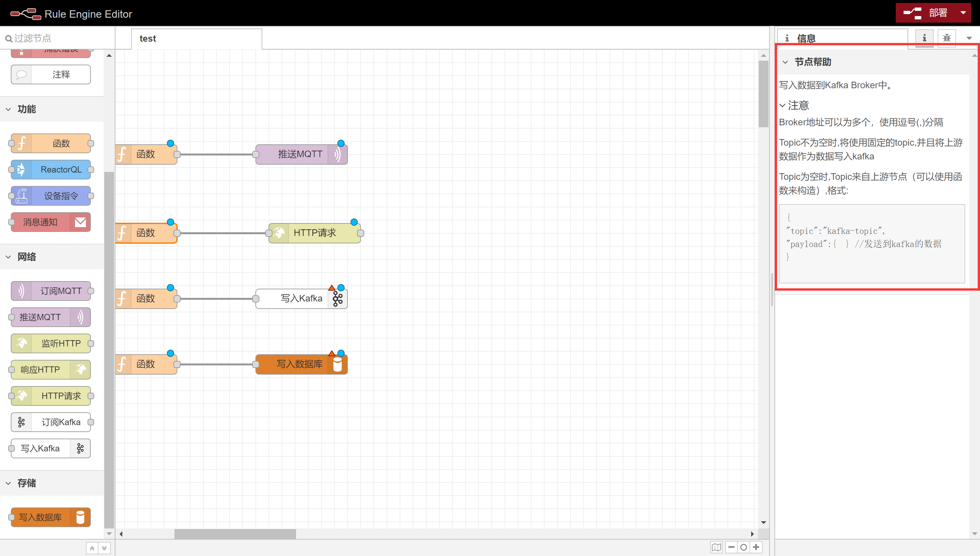Image resolution: width=980 pixels, height=556 pixels.
Task: Collapse the 存储 palette category
Action: click(9, 483)
